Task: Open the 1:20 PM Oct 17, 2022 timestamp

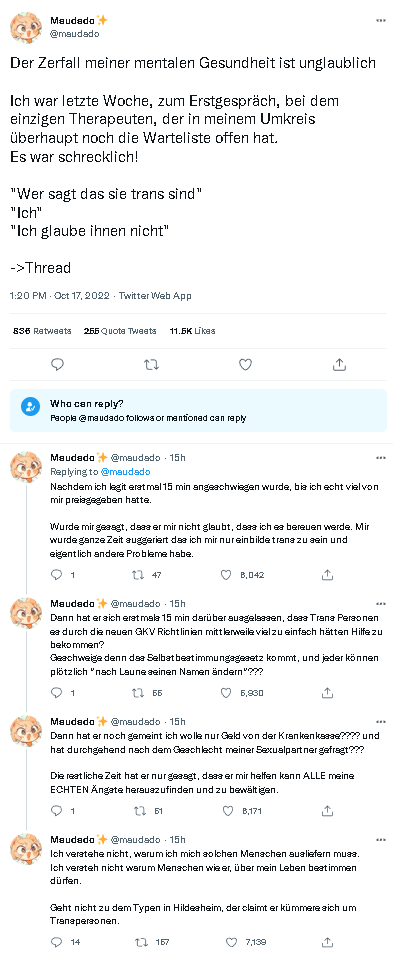Action: point(60,296)
